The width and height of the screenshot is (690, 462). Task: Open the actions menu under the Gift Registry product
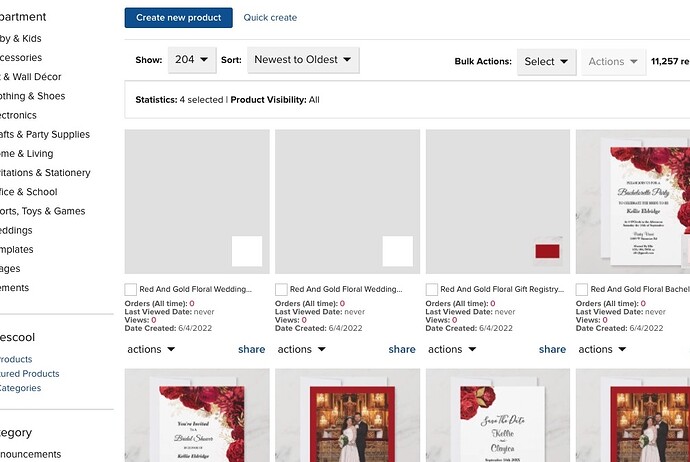[x=452, y=349]
